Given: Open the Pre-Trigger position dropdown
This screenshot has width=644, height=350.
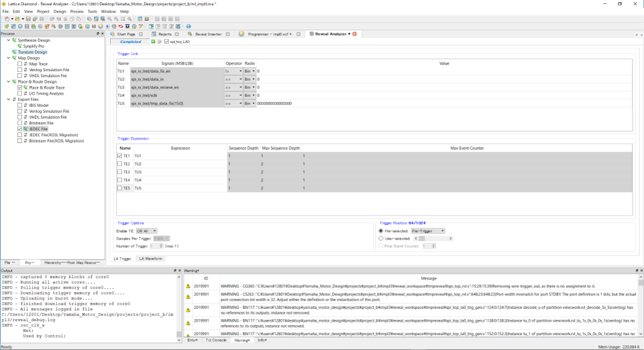Looking at the screenshot, I should tap(428, 230).
